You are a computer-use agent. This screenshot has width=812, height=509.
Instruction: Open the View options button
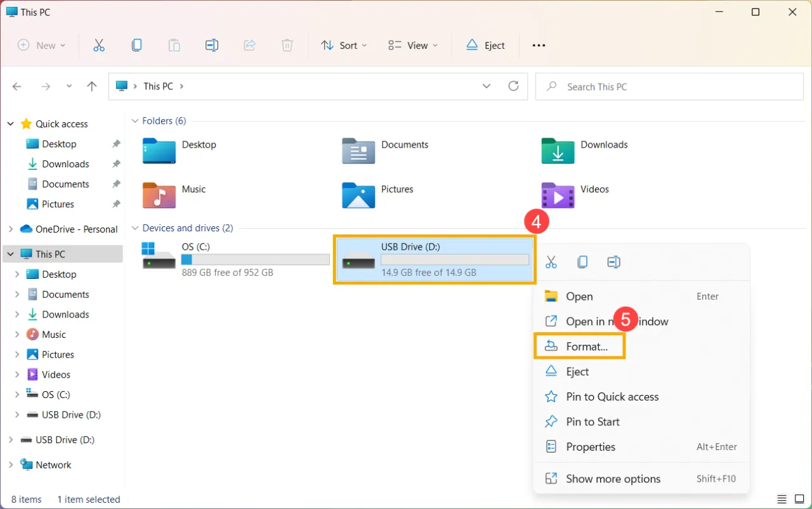(x=412, y=45)
